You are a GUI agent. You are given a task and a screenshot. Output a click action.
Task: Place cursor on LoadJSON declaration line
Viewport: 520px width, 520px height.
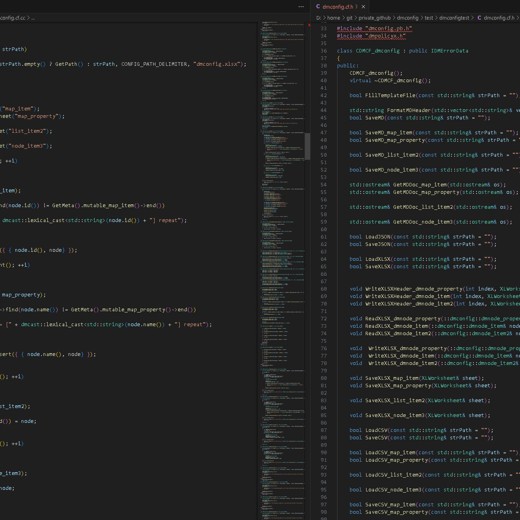pyautogui.click(x=423, y=237)
